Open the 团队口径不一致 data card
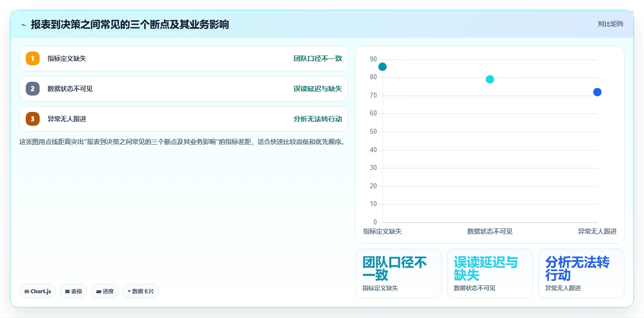Image resolution: width=644 pixels, height=318 pixels. pyautogui.click(x=398, y=273)
